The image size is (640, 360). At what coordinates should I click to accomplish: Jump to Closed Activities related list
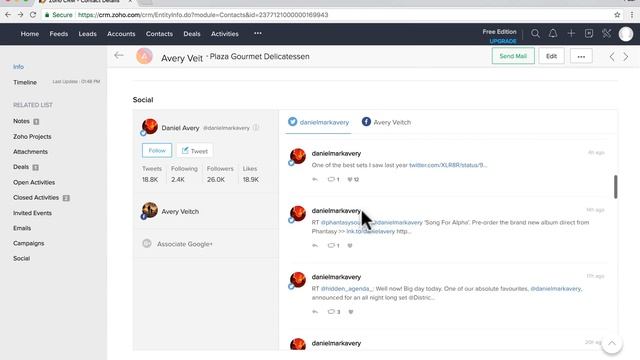pos(36,198)
